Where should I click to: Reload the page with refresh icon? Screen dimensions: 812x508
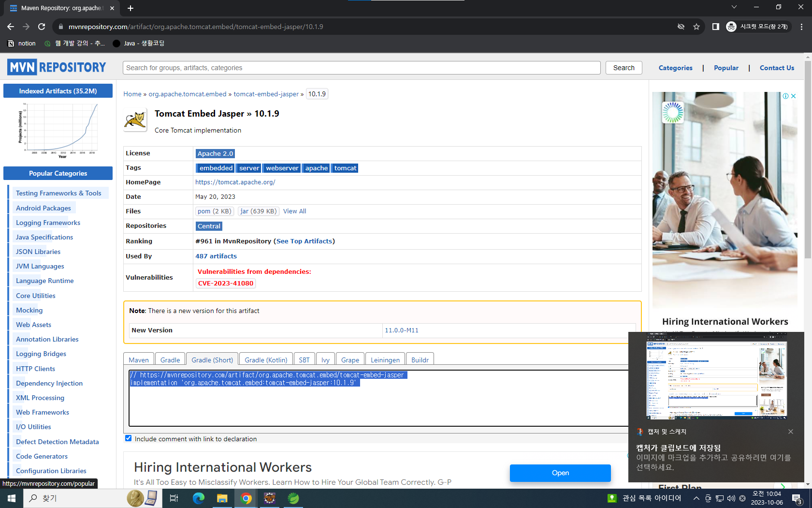[x=42, y=27]
